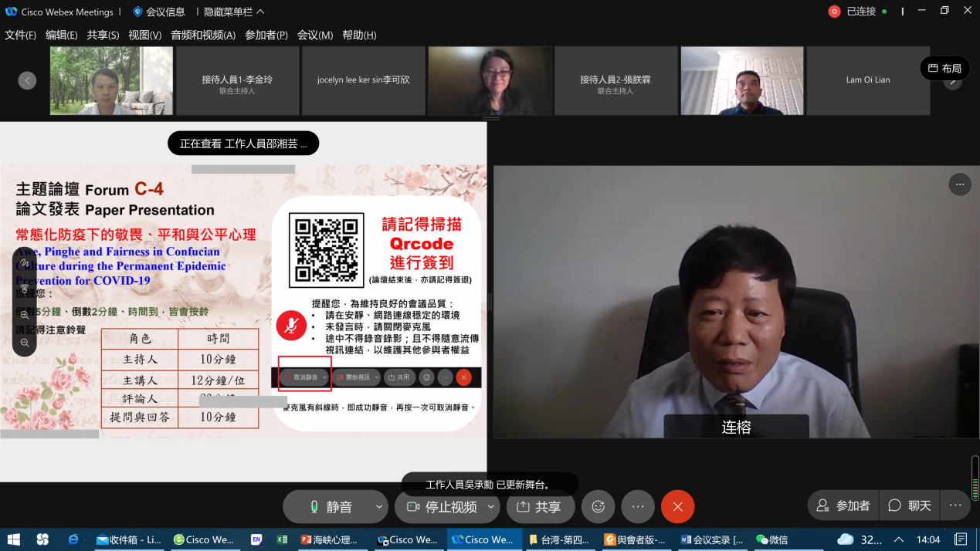The width and height of the screenshot is (980, 551).
Task: Zoom out of the shared content
Action: (25, 343)
